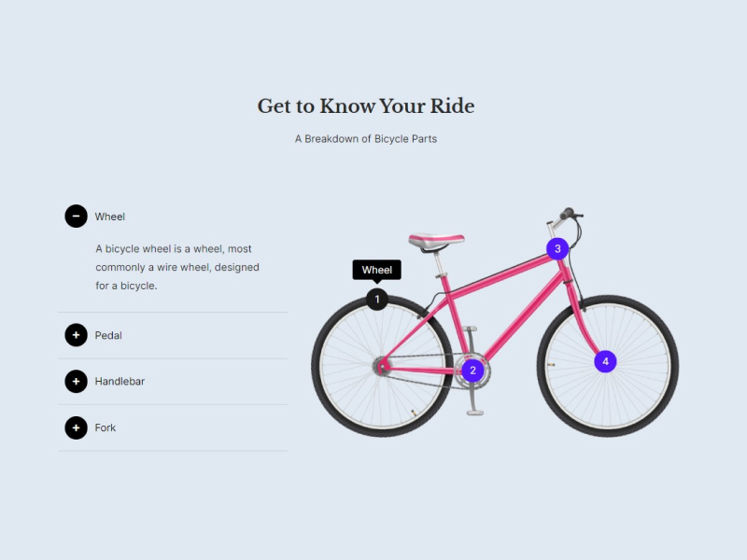Toggle the Wheel accordion title
Viewport: 747px width, 560px height.
(109, 217)
